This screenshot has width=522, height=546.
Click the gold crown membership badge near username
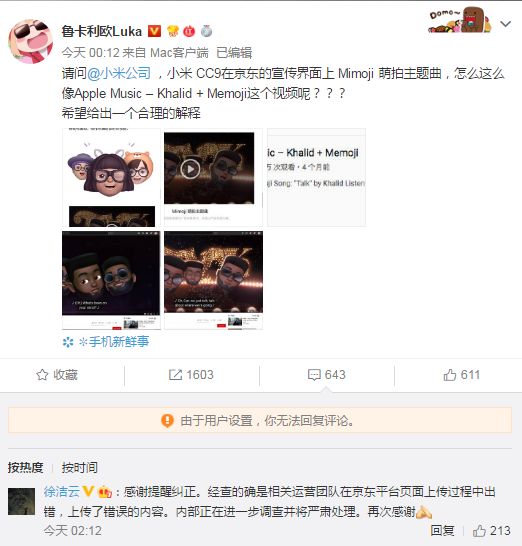click(x=173, y=31)
